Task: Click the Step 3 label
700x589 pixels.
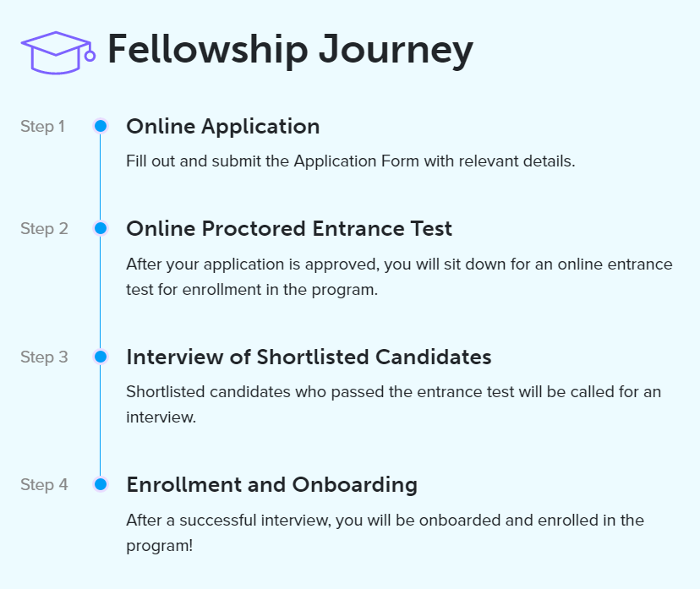Action: 44,357
